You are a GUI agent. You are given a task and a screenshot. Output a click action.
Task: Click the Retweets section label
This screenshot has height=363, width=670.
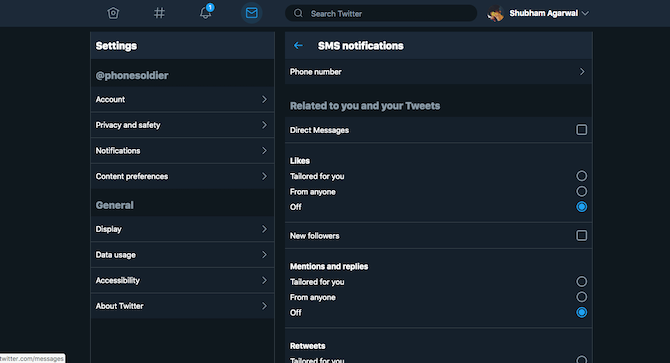point(308,346)
